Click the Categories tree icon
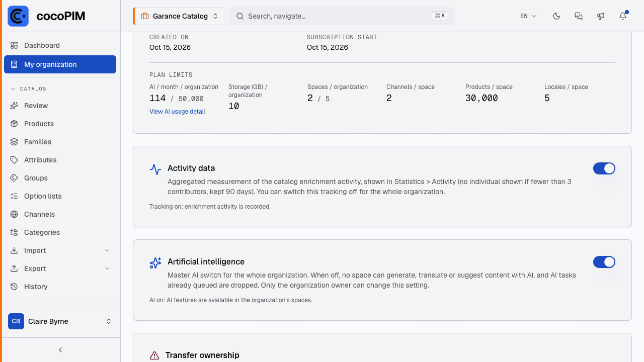Screen dimensions: 644x362 [14, 232]
